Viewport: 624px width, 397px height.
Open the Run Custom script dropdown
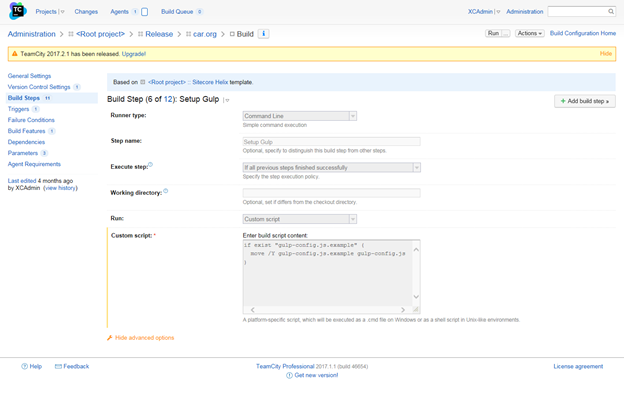pos(300,219)
